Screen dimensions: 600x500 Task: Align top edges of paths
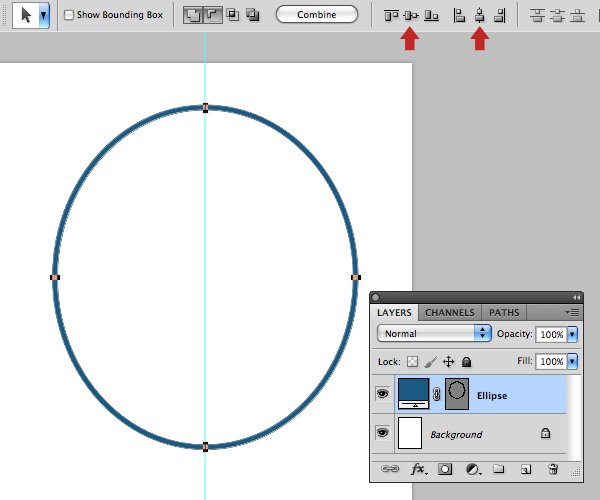click(x=391, y=16)
